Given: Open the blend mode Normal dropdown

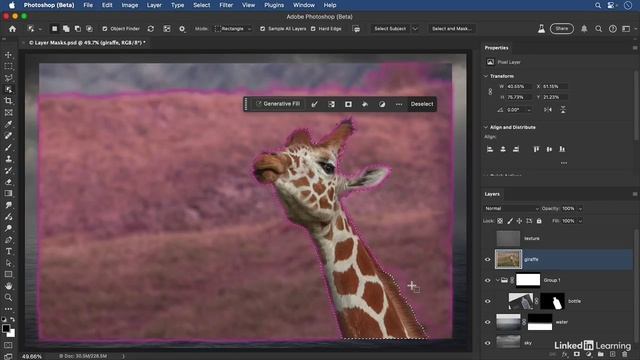Looking at the screenshot, I should [511, 209].
